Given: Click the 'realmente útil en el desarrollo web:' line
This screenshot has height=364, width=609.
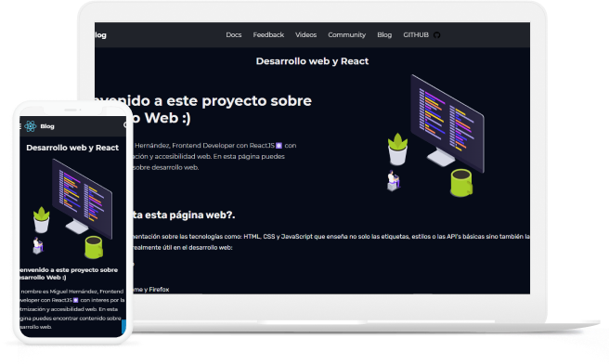Looking at the screenshot, I should tap(183, 247).
